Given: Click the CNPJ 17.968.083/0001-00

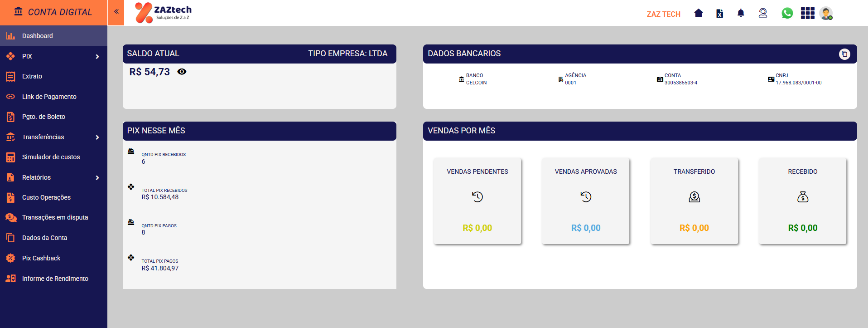Looking at the screenshot, I should tap(799, 83).
